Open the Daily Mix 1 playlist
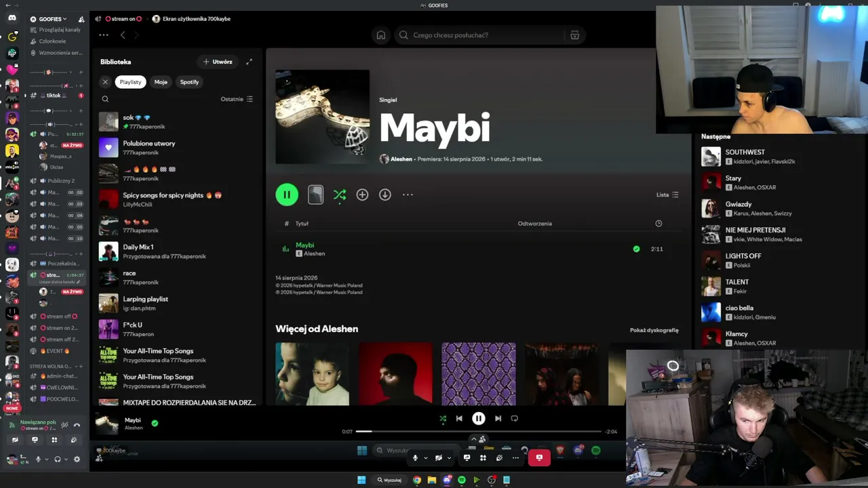Screen dimensions: 868x488 [x=176, y=251]
